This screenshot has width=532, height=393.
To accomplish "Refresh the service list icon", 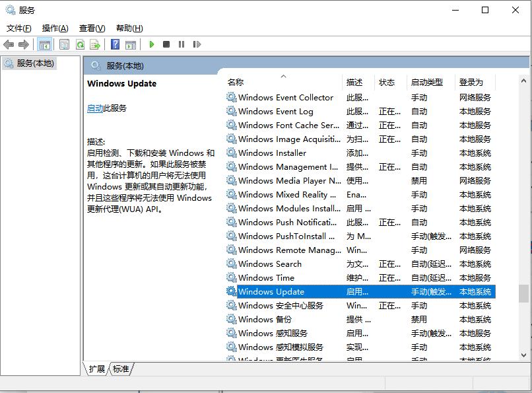I will click(80, 44).
